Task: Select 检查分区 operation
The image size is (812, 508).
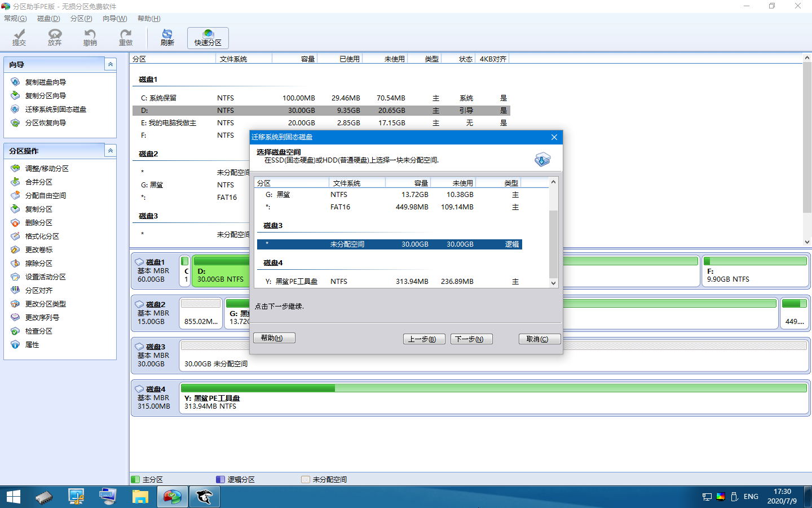Action: point(38,331)
